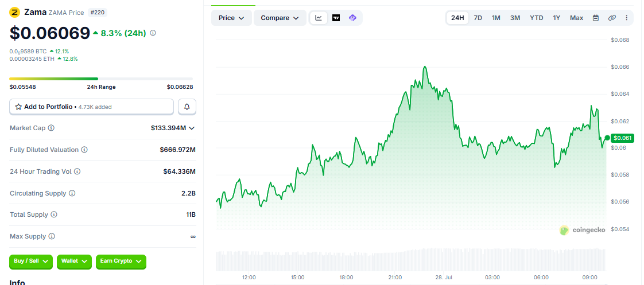
Task: Open the three-dot chart options menu
Action: 626,18
